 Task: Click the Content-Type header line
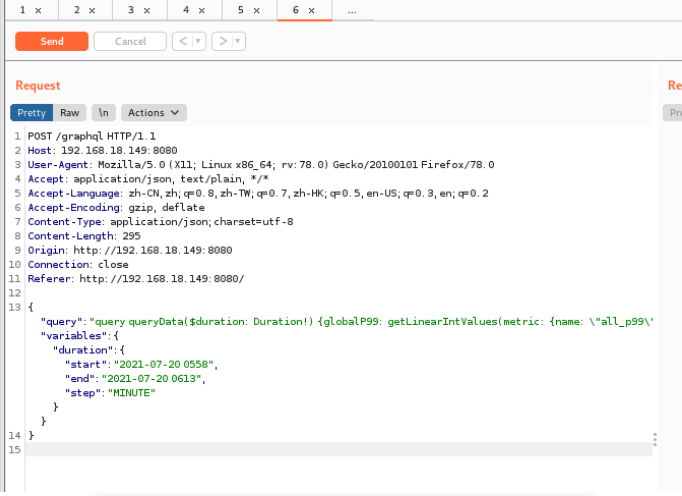pyautogui.click(x=160, y=222)
